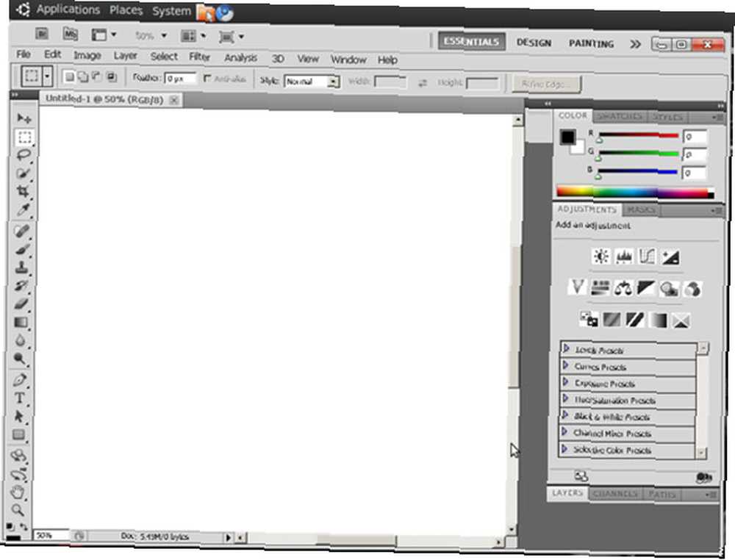The width and height of the screenshot is (735, 560).
Task: Select the Spot Healing Brush tool
Action: click(22, 231)
